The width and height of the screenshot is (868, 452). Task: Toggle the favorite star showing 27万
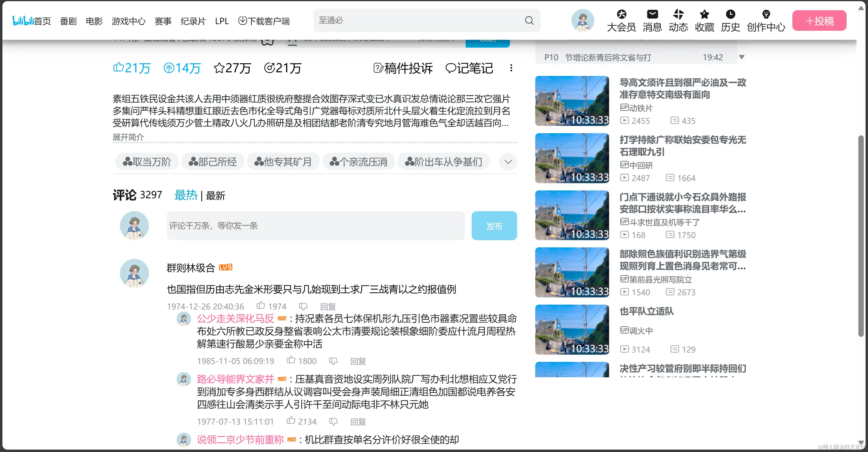pyautogui.click(x=219, y=68)
